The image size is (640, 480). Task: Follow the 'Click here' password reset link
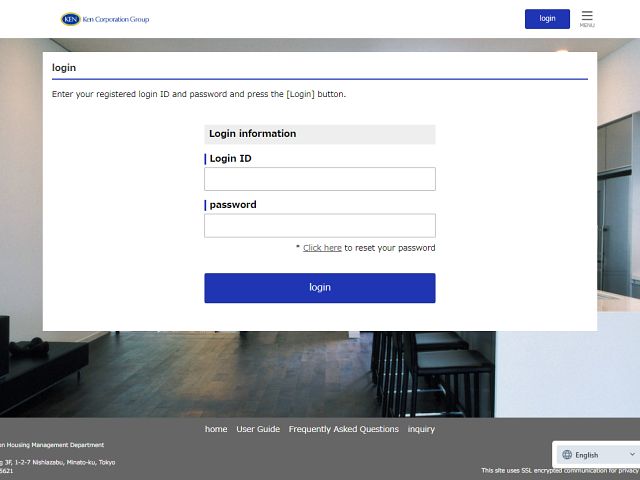322,248
